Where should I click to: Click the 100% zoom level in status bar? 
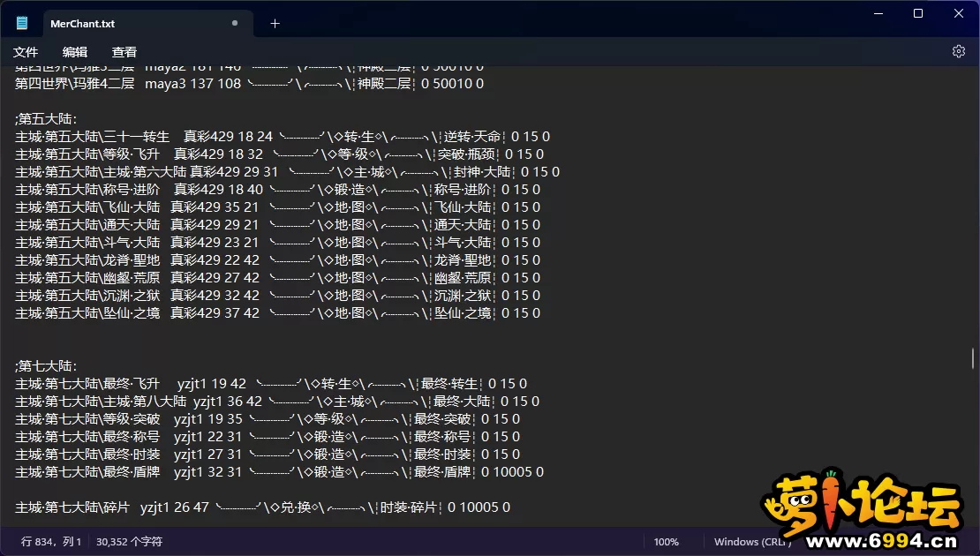(667, 542)
